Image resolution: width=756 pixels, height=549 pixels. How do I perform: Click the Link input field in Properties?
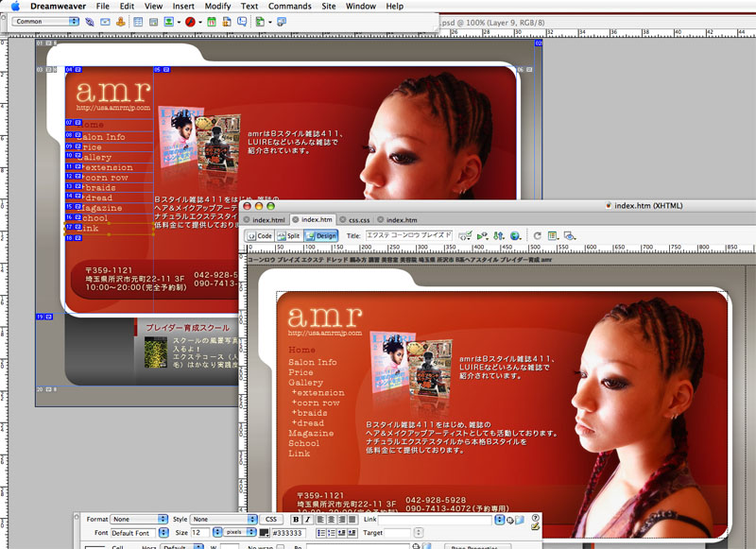point(436,520)
